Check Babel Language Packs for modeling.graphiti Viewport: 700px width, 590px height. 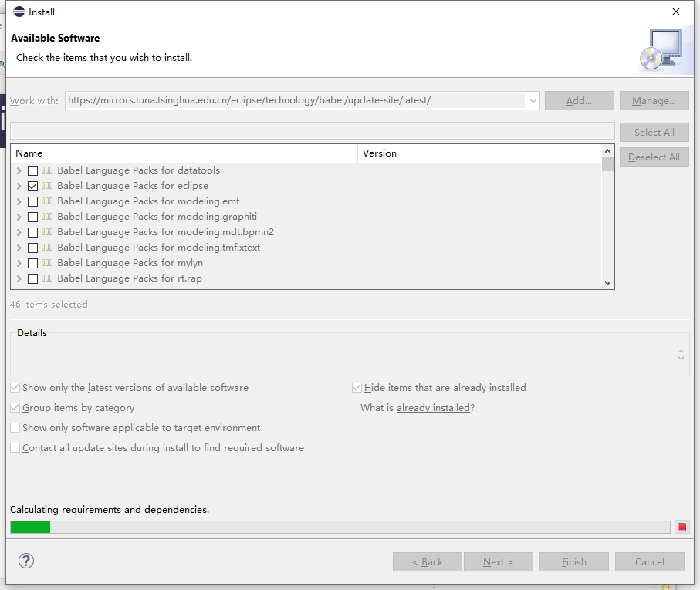(32, 217)
